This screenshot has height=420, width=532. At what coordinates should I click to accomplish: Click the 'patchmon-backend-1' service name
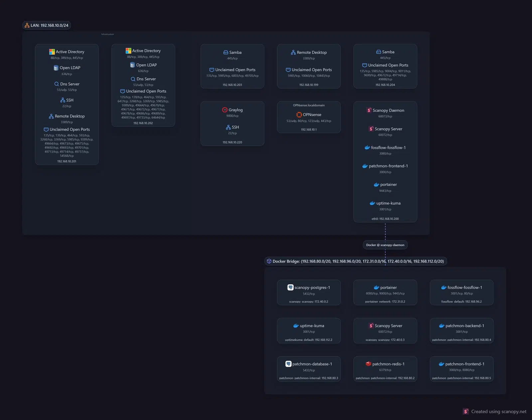tap(465, 326)
